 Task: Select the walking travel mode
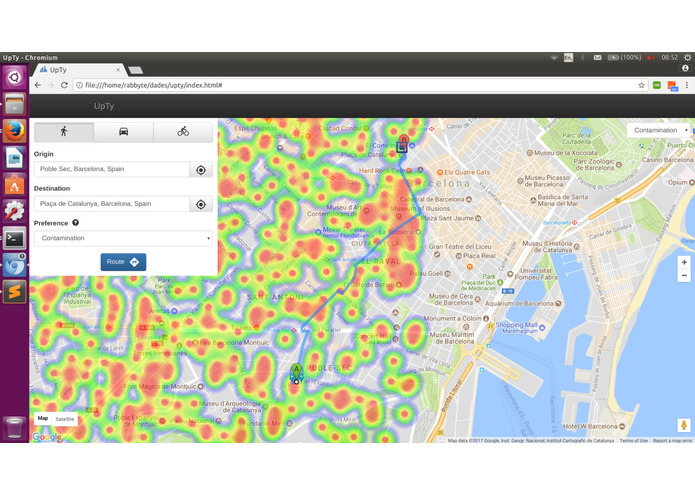tap(64, 132)
